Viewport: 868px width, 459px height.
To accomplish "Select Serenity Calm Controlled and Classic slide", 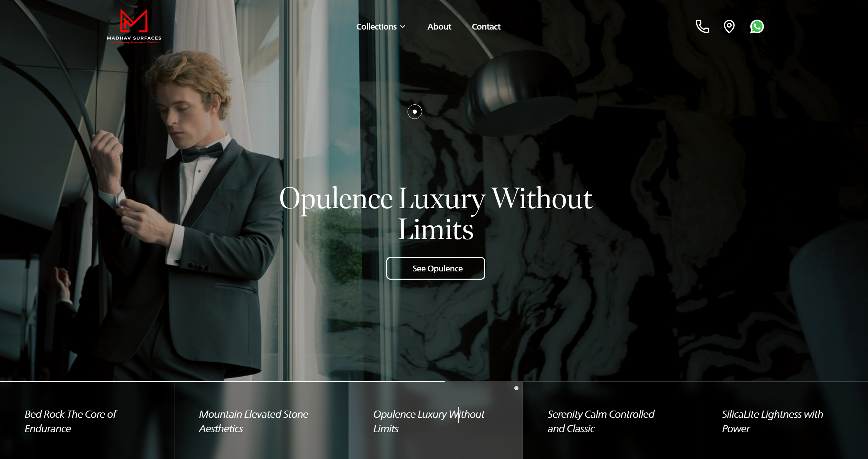I will [x=610, y=421].
